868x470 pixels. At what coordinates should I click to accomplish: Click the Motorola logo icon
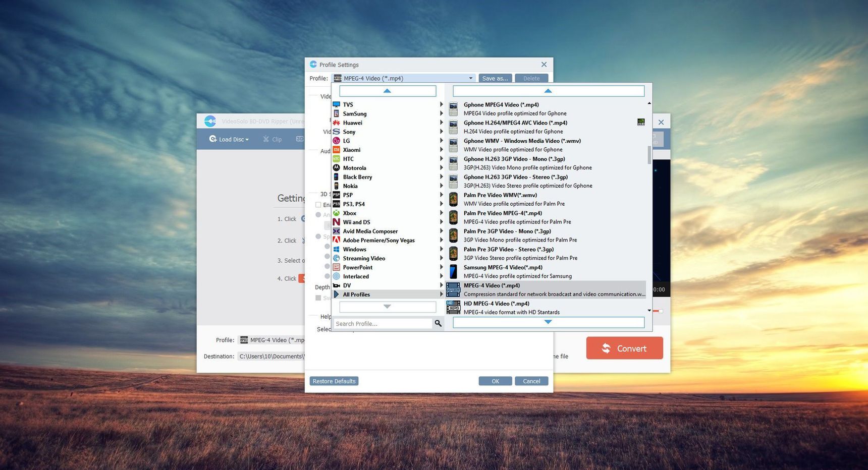coord(336,168)
